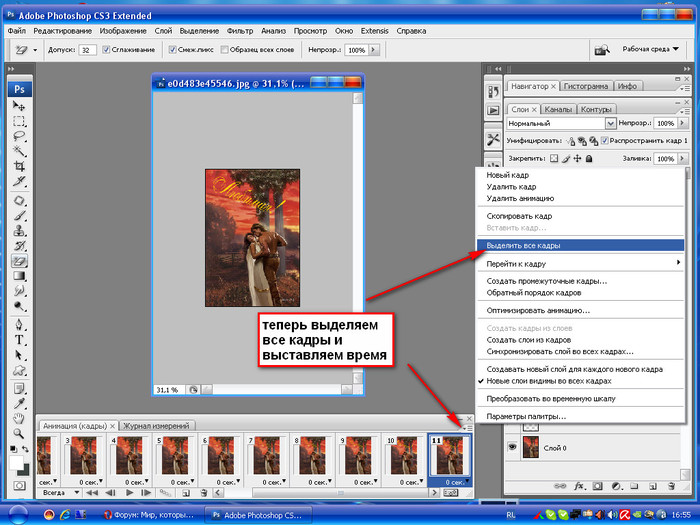
Task: Select the Hand tool
Action: tap(19, 419)
